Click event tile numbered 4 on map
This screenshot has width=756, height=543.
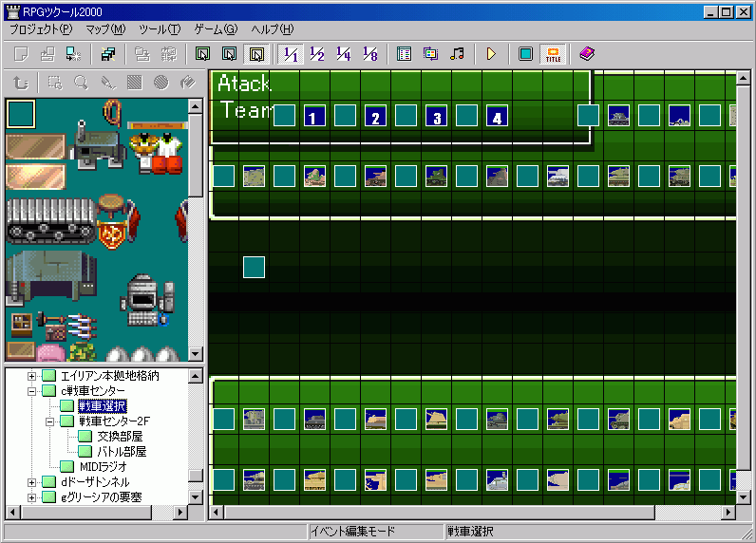(497, 115)
